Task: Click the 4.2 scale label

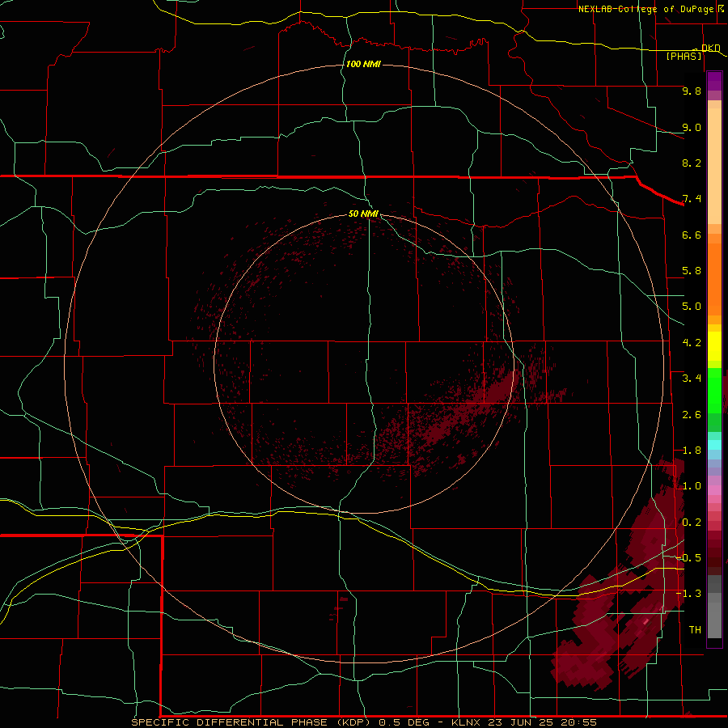Action: pos(692,343)
